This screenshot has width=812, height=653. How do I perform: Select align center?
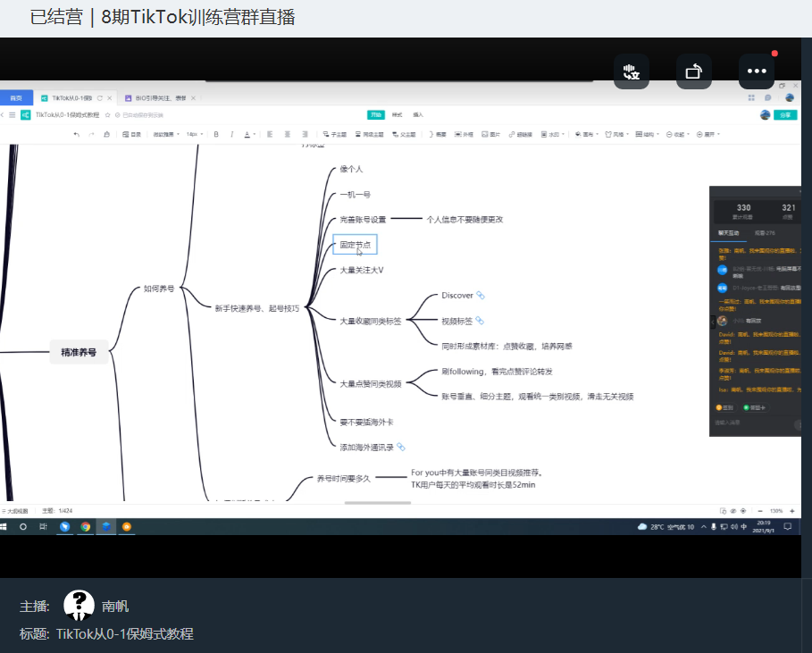tap(288, 134)
